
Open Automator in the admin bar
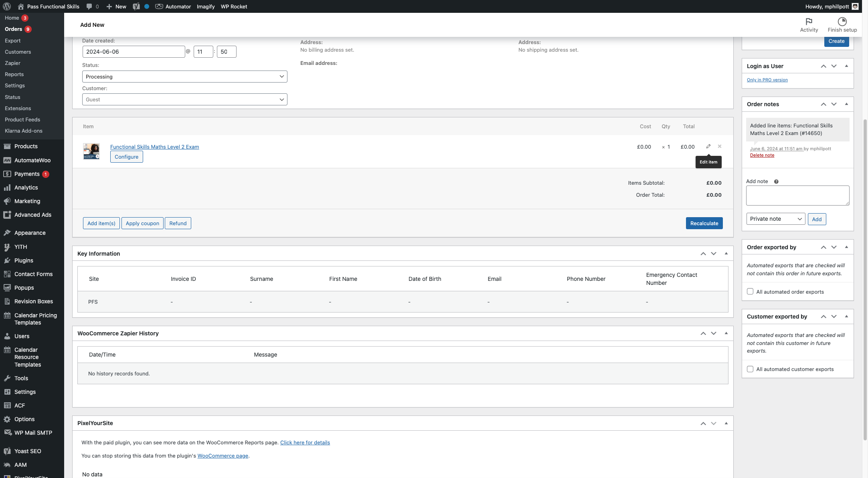point(173,6)
